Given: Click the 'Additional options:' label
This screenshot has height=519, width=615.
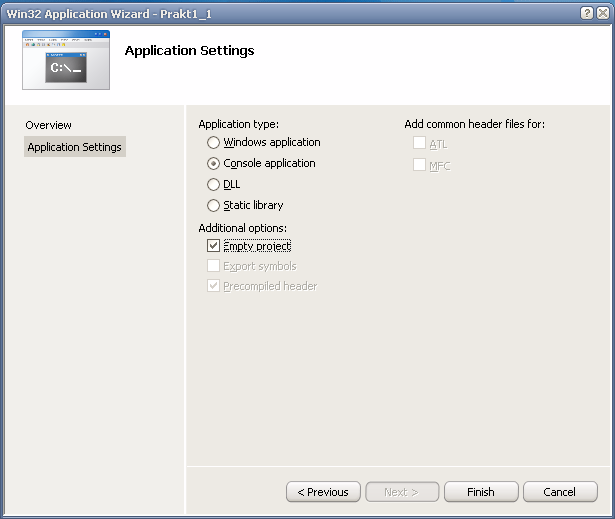Looking at the screenshot, I should (x=242, y=228).
